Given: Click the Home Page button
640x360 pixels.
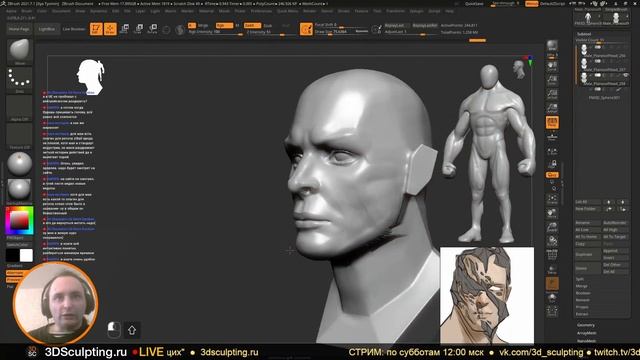Looking at the screenshot, I should coord(19,29).
